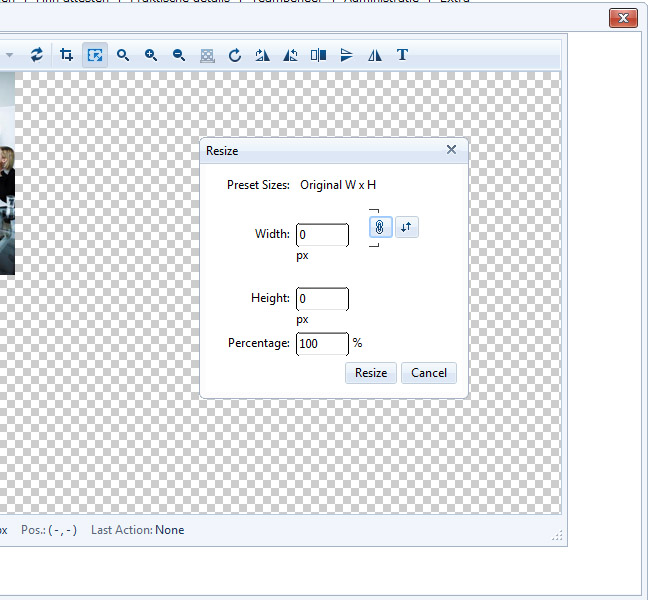Click the Resize button in dialog

tap(371, 373)
